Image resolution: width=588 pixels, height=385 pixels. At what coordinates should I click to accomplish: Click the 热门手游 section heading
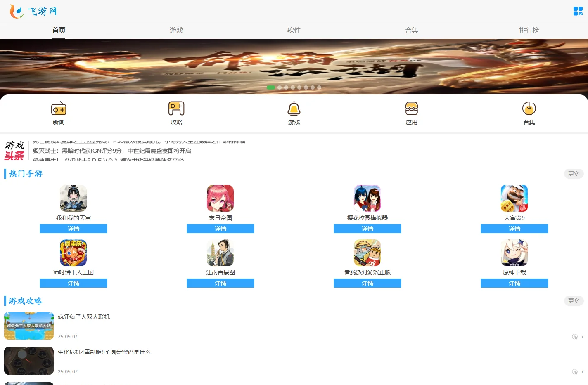tap(26, 174)
